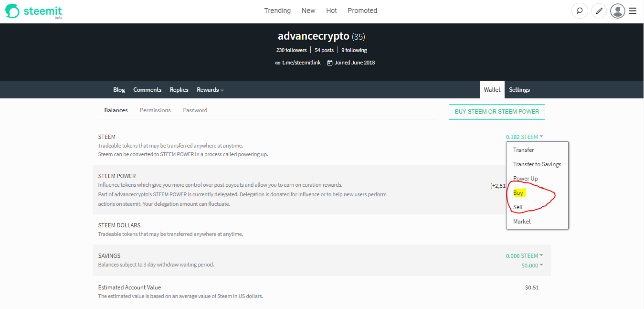Open the hamburger menu icon
644x309 pixels.
pos(633,11)
